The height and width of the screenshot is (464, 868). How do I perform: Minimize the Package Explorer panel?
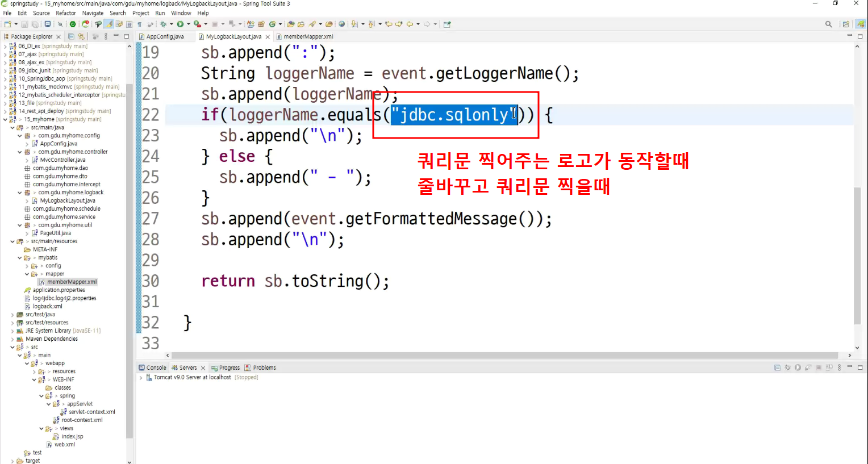(x=116, y=36)
